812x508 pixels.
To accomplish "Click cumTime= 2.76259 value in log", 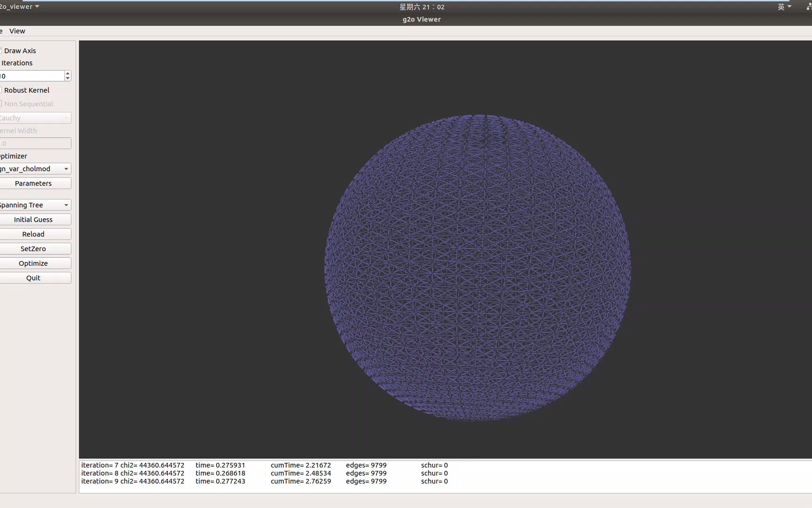I will pos(301,481).
